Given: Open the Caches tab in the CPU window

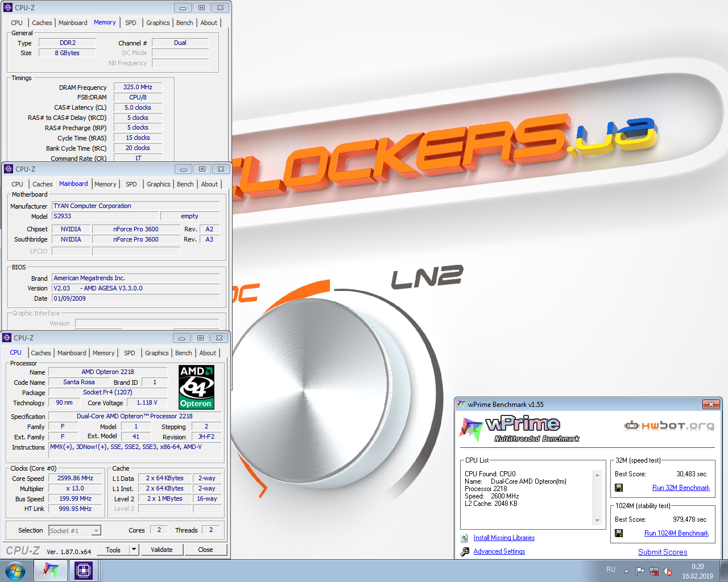Looking at the screenshot, I should (41, 353).
